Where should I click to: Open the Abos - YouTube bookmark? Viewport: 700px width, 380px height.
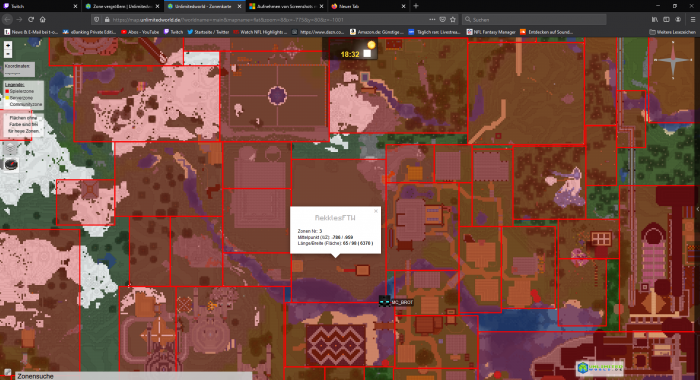(x=140, y=32)
